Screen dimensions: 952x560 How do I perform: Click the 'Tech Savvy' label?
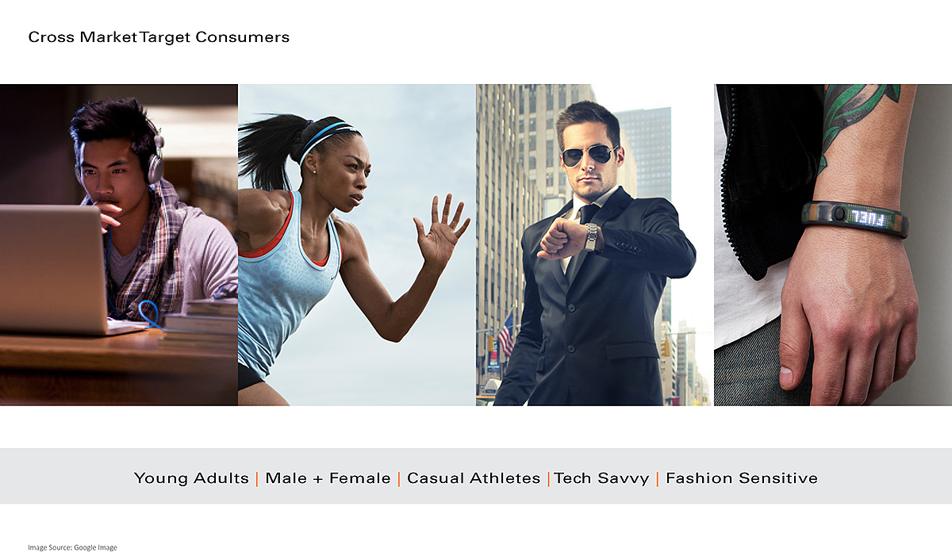tap(601, 478)
